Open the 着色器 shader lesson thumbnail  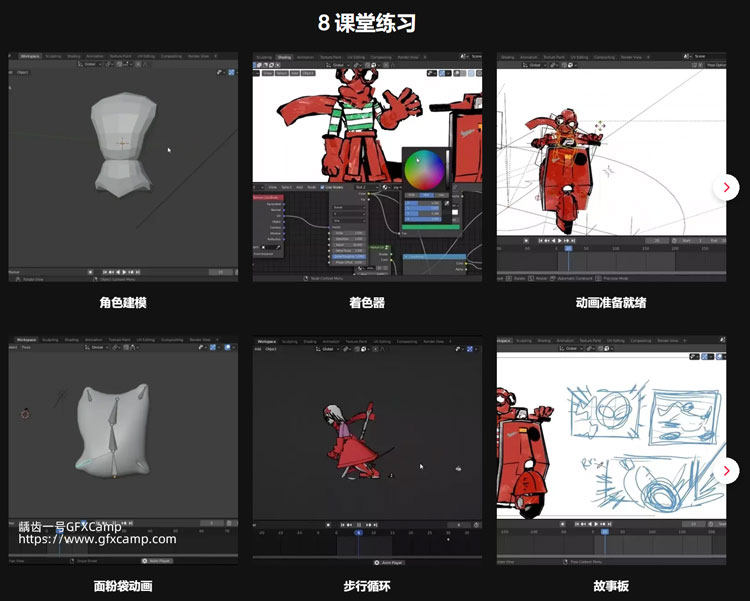coord(367,167)
